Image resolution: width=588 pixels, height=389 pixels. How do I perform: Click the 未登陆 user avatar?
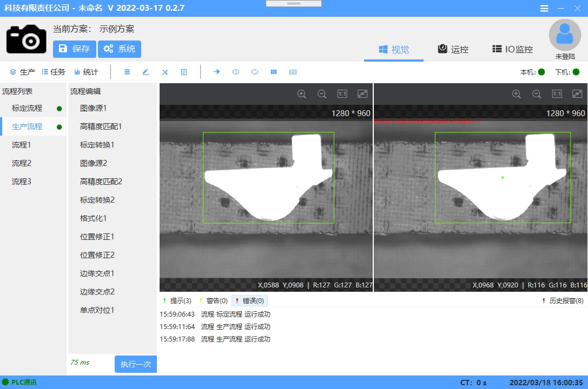pyautogui.click(x=565, y=35)
